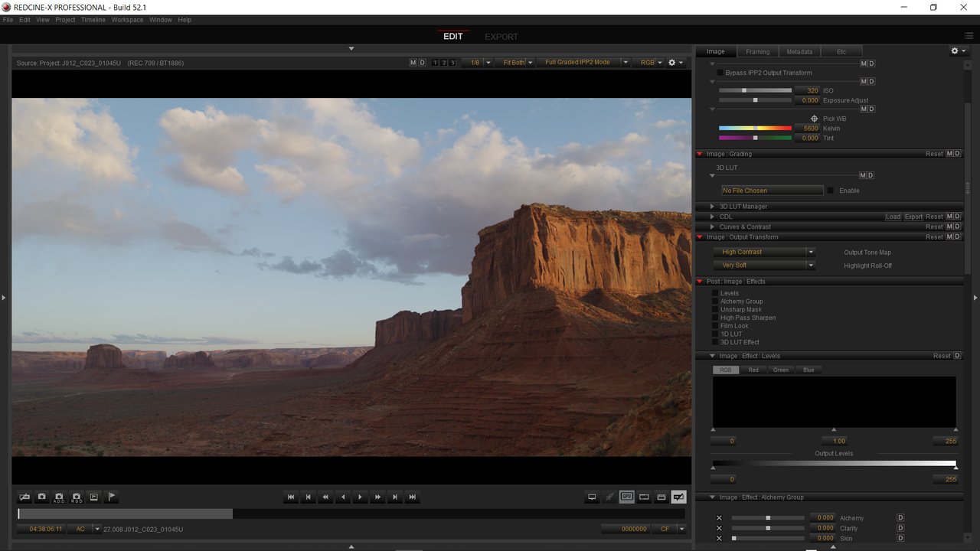Play the clip in reverse
The height and width of the screenshot is (551, 980).
click(x=343, y=497)
